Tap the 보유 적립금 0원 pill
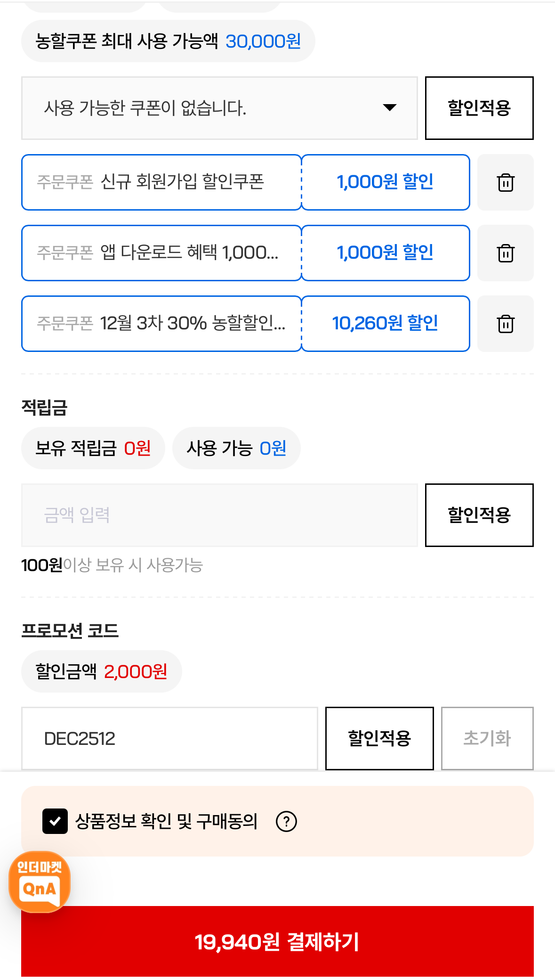Screen dimensions: 555x980 (x=93, y=448)
